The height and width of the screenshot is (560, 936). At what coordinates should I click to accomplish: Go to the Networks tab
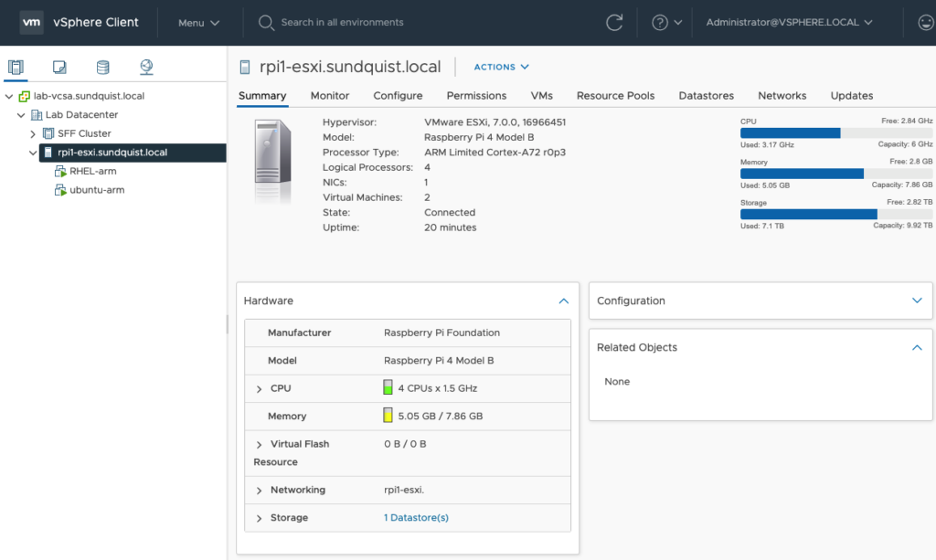(782, 95)
